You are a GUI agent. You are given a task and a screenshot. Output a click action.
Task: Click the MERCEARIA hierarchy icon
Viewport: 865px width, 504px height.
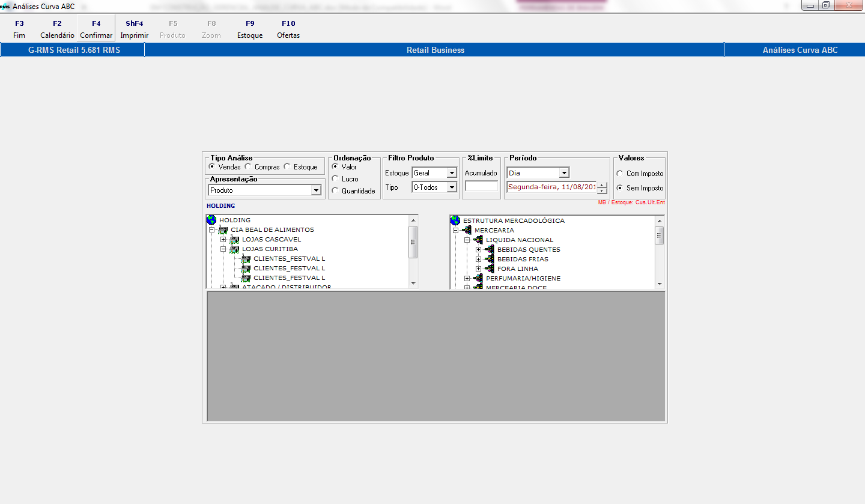467,230
